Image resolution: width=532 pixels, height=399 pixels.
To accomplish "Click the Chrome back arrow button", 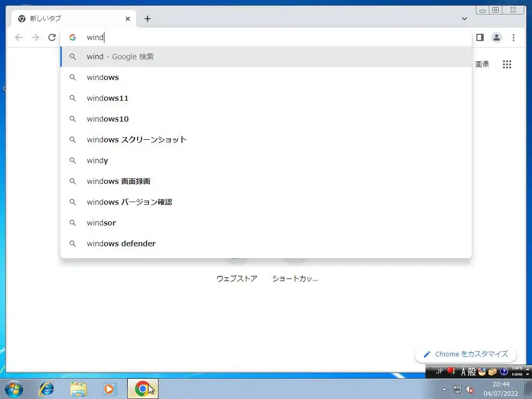I will 19,37.
